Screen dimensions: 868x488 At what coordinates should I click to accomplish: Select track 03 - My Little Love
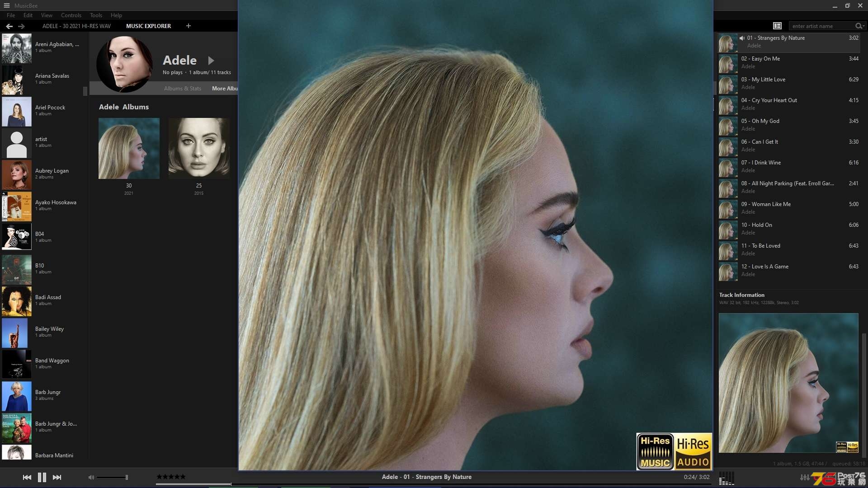tap(789, 84)
